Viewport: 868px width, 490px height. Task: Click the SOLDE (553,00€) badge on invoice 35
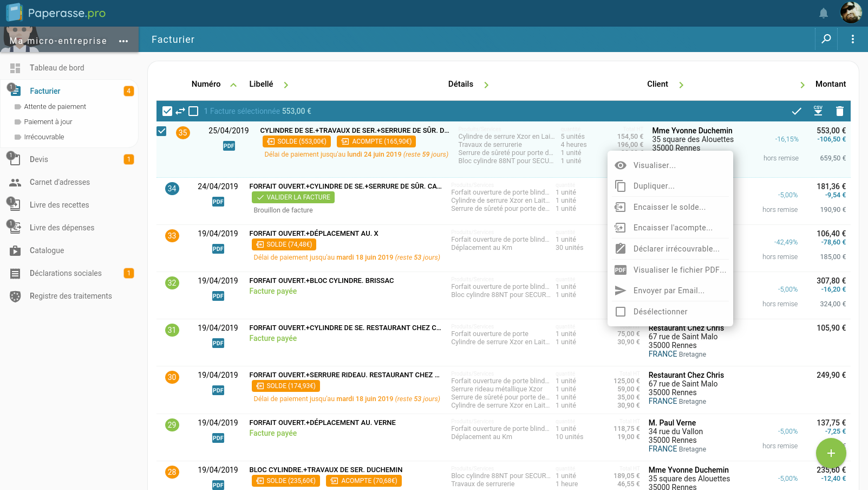pyautogui.click(x=297, y=141)
